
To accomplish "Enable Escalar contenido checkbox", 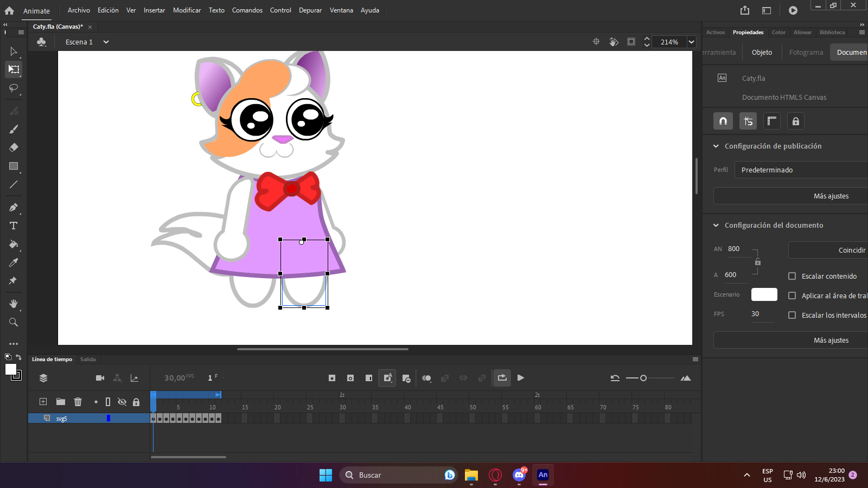I will click(x=792, y=276).
